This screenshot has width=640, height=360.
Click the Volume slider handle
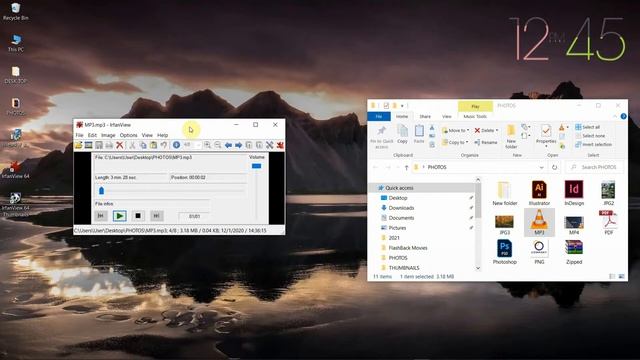click(x=256, y=166)
